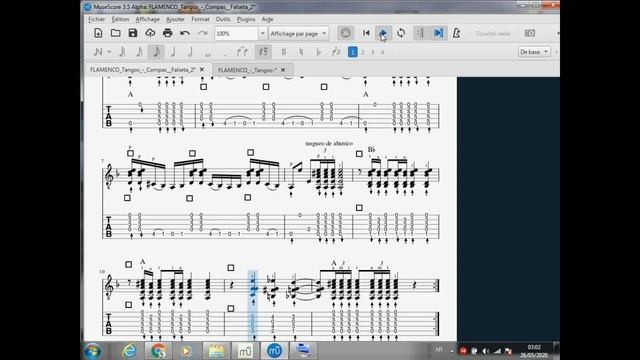Redo the last undone action
This screenshot has width=640, height=360.
pyautogui.click(x=202, y=33)
